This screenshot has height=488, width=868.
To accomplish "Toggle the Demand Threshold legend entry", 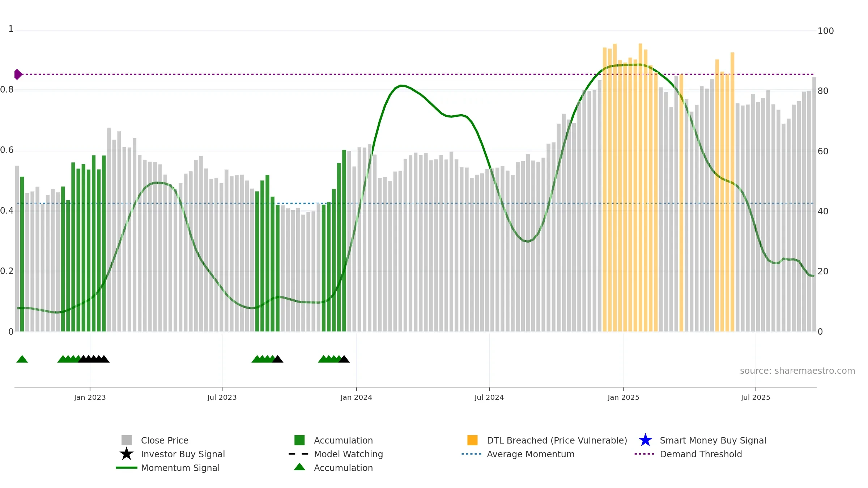I will pyautogui.click(x=701, y=454).
